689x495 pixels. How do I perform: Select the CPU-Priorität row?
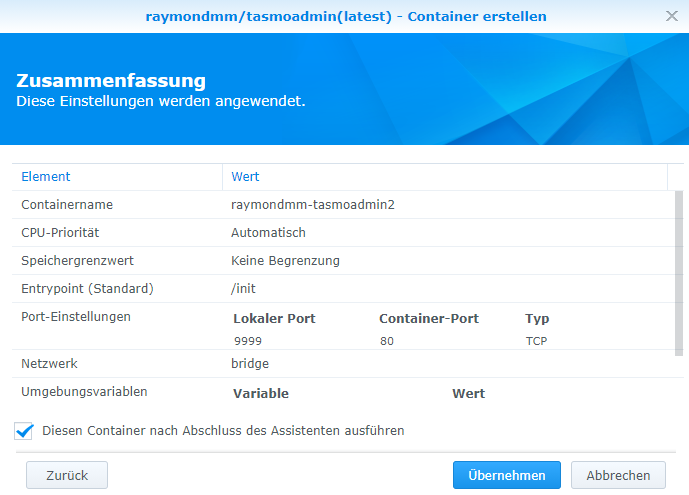(x=344, y=233)
